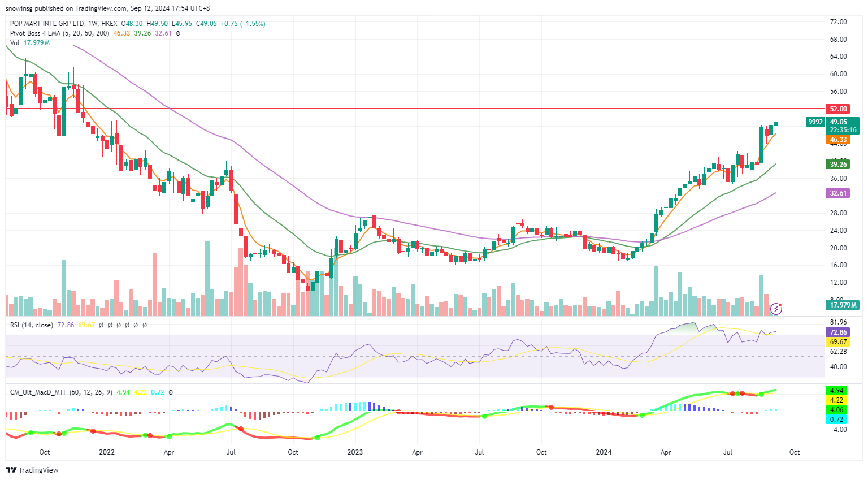
Task: Click the 72.00 price scale label
Action: (838, 22)
